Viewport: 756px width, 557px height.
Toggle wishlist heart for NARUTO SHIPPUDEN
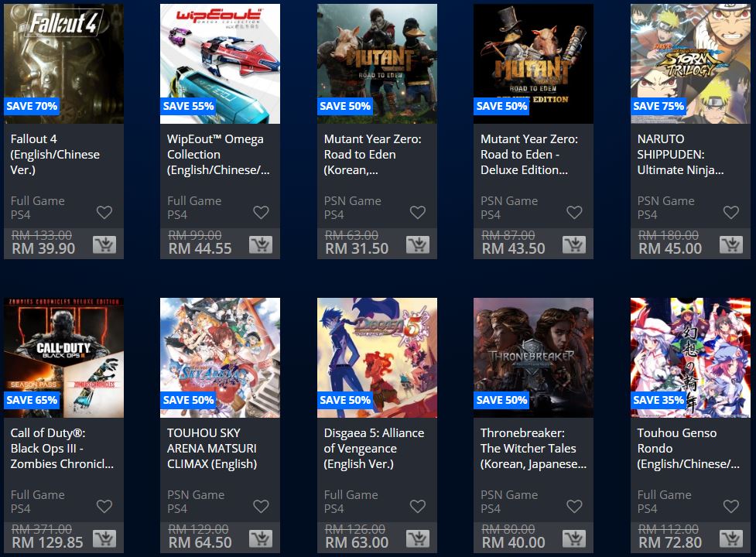point(731,212)
